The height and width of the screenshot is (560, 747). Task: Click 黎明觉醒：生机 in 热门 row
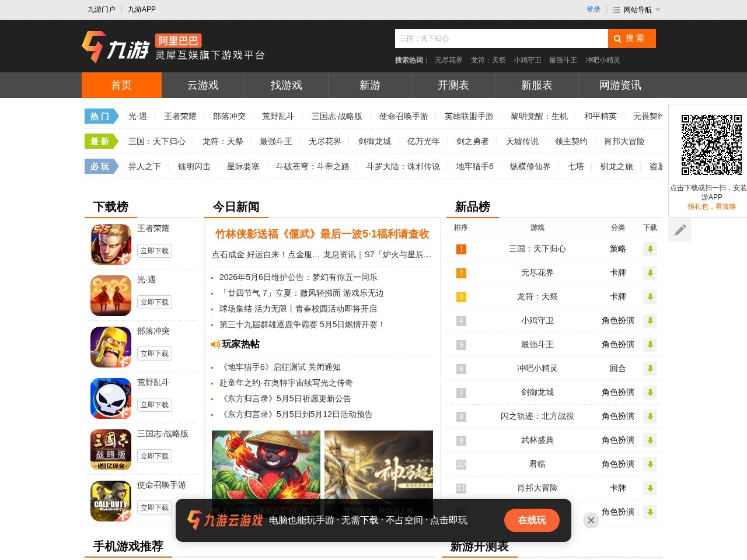539,116
